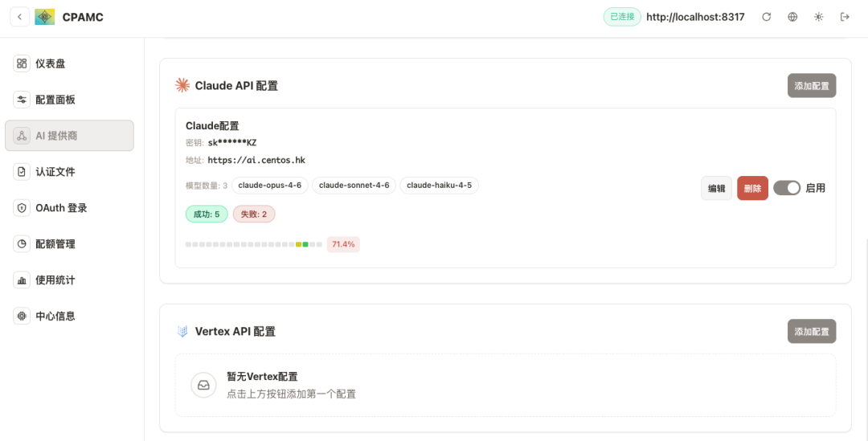Select AI 提供商 sidebar item
The image size is (868, 441).
pos(69,136)
